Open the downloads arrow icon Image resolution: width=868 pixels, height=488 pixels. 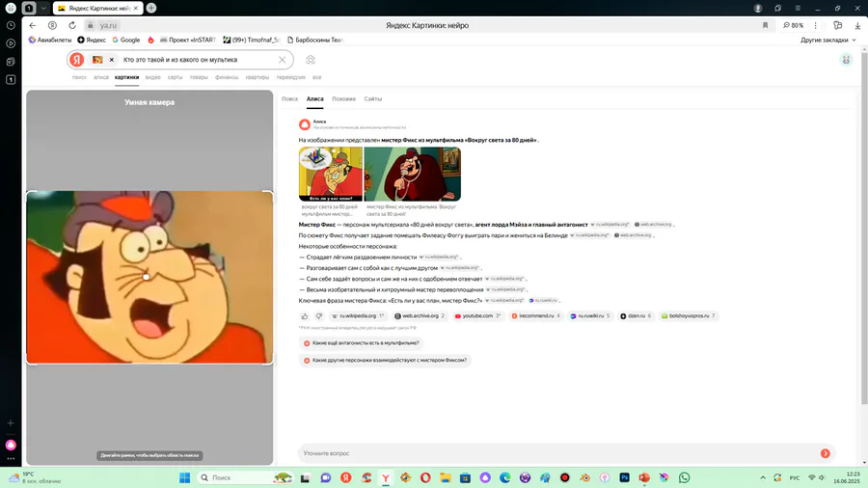(857, 25)
